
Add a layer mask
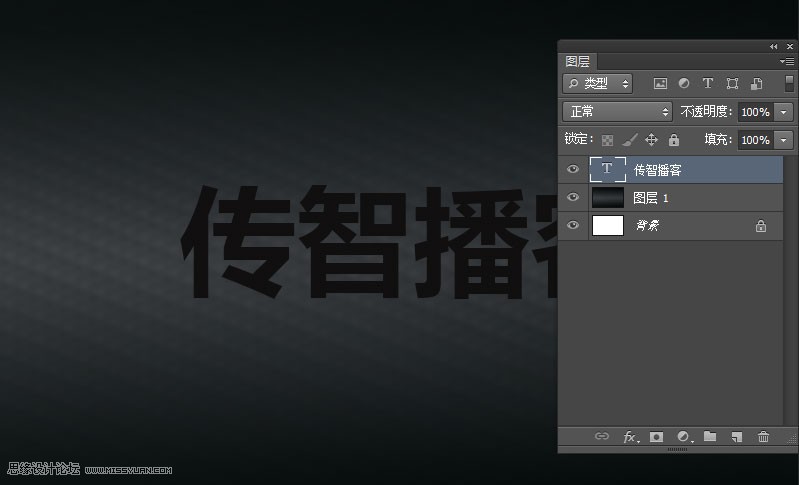click(x=657, y=437)
